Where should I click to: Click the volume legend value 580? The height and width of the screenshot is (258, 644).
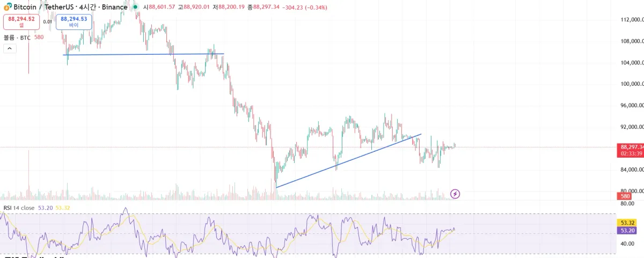pyautogui.click(x=39, y=38)
